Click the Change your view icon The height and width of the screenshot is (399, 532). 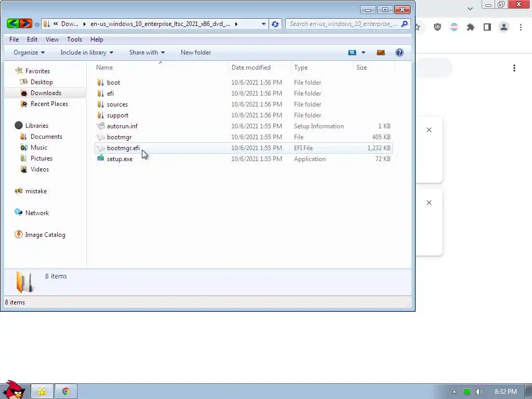point(352,52)
